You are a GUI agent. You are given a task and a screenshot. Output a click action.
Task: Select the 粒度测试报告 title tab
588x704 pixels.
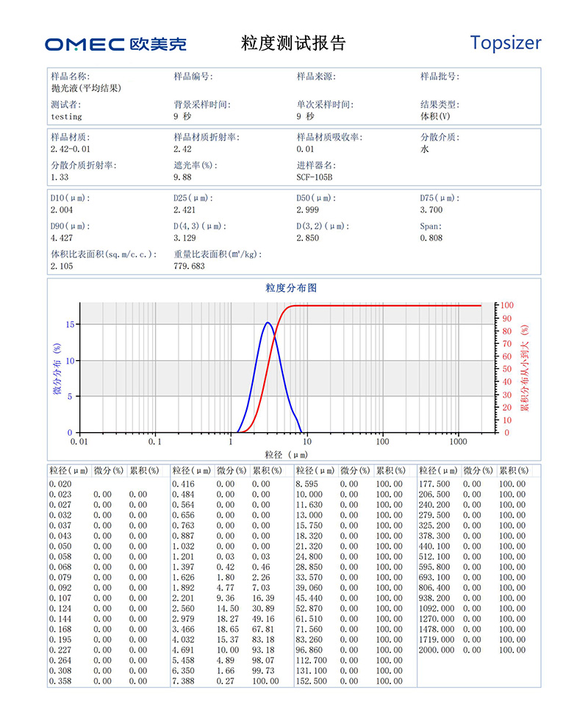[x=294, y=42]
